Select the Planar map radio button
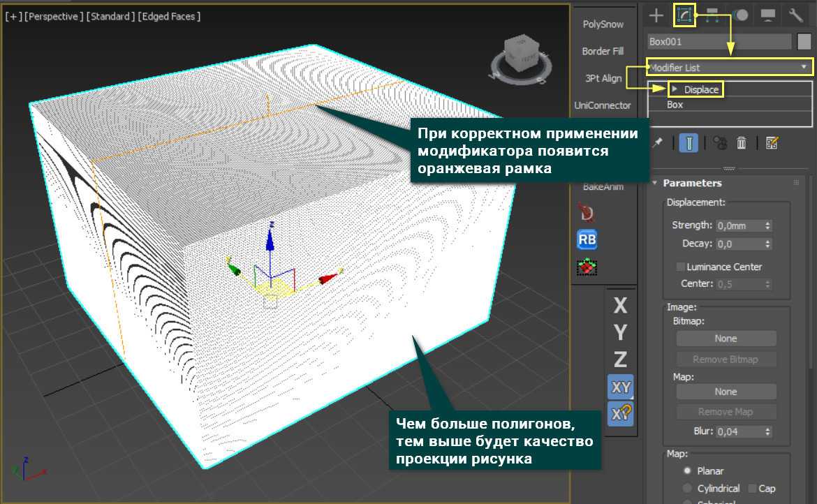Screen dimensions: 817x504 click(x=688, y=471)
